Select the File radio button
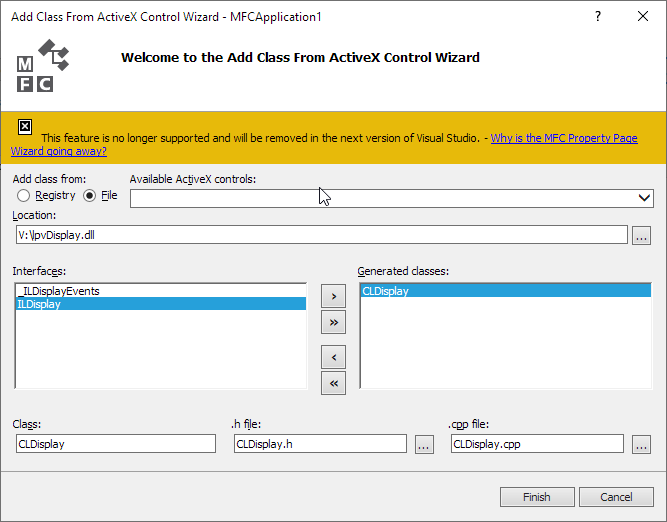 coord(89,196)
